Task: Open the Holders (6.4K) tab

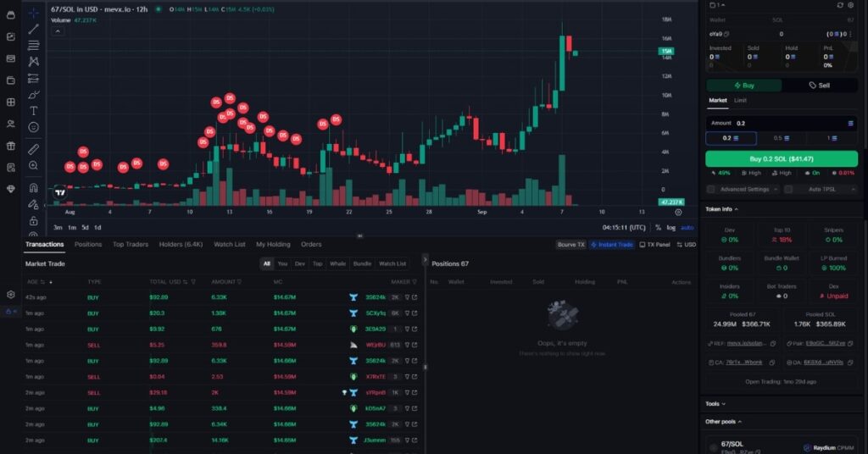Action: coord(181,245)
